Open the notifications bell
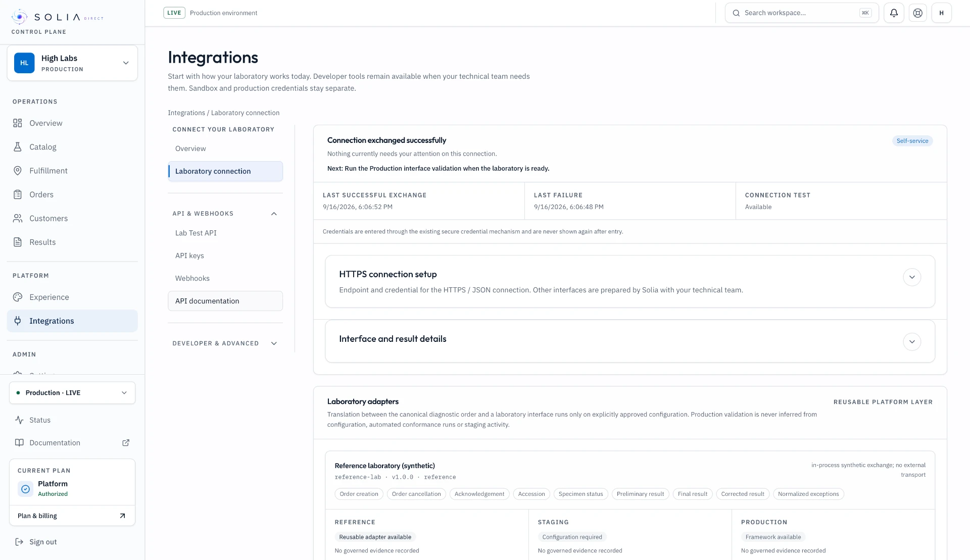Screen dimensions: 970x560 click(x=894, y=13)
